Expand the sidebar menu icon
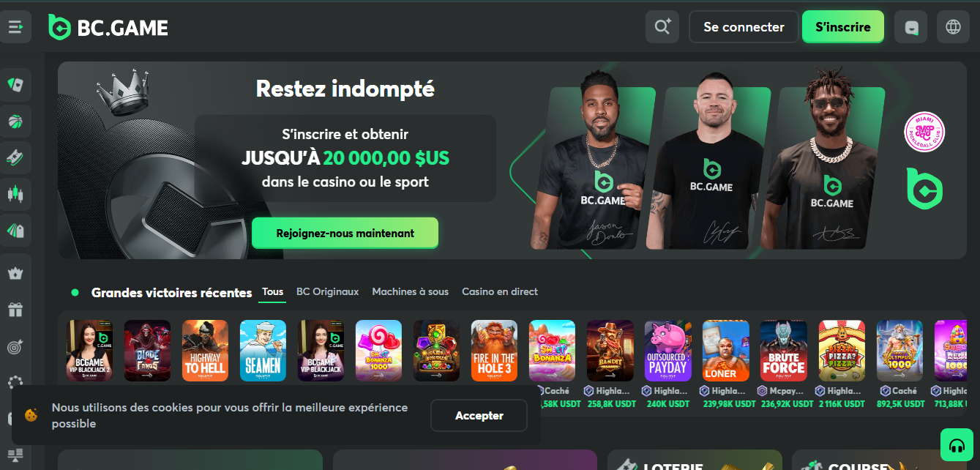The image size is (980, 470). coord(15,27)
